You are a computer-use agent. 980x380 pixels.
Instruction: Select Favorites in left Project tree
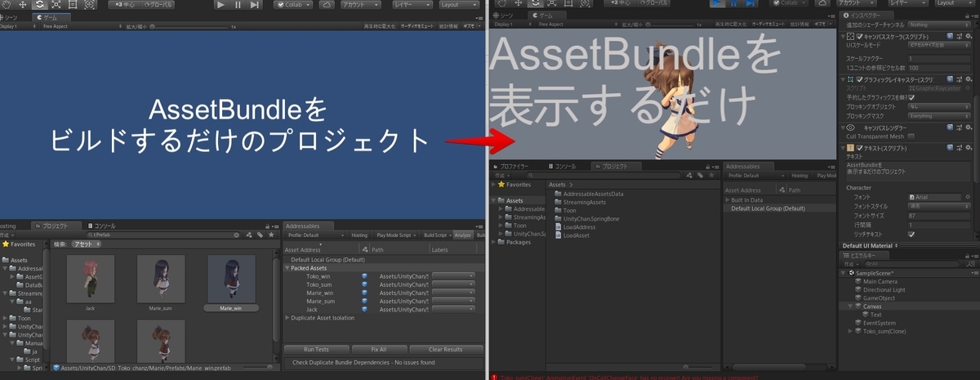coord(23,244)
